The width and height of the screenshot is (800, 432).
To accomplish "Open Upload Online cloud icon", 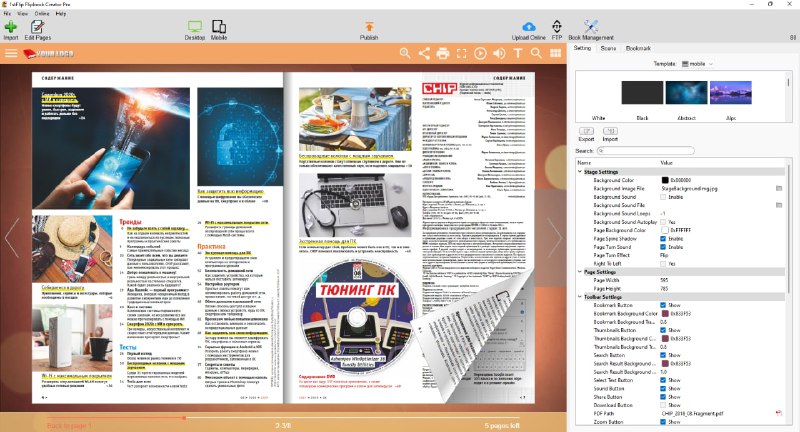I will click(529, 30).
